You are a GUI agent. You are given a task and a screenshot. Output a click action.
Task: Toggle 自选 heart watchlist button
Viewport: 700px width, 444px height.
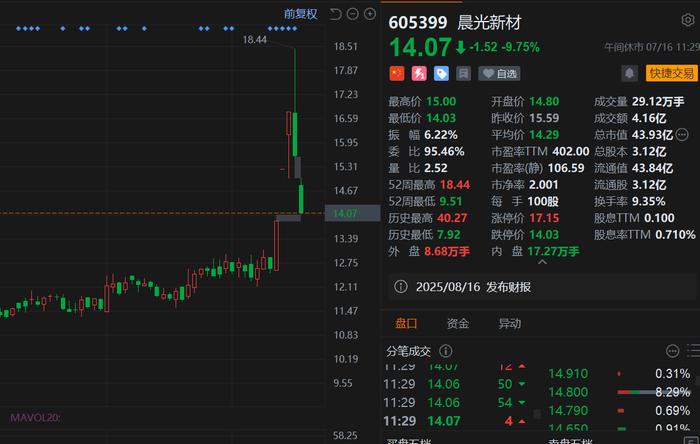pyautogui.click(x=500, y=74)
